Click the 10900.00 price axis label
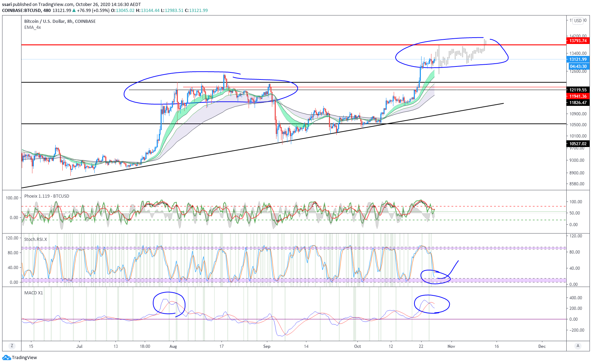This screenshot has width=592, height=364. pos(578,114)
